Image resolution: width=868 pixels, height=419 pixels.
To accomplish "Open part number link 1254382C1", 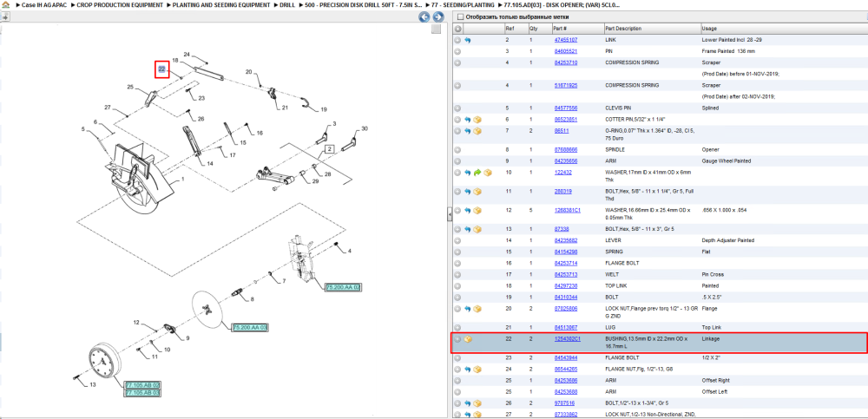I will tap(568, 338).
